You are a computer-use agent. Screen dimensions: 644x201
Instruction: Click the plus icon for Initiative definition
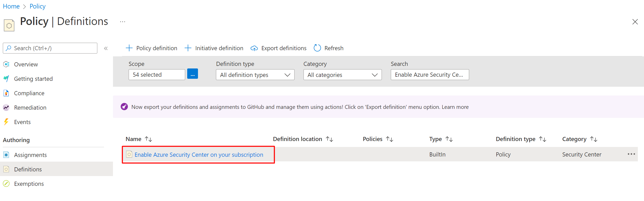(188, 48)
